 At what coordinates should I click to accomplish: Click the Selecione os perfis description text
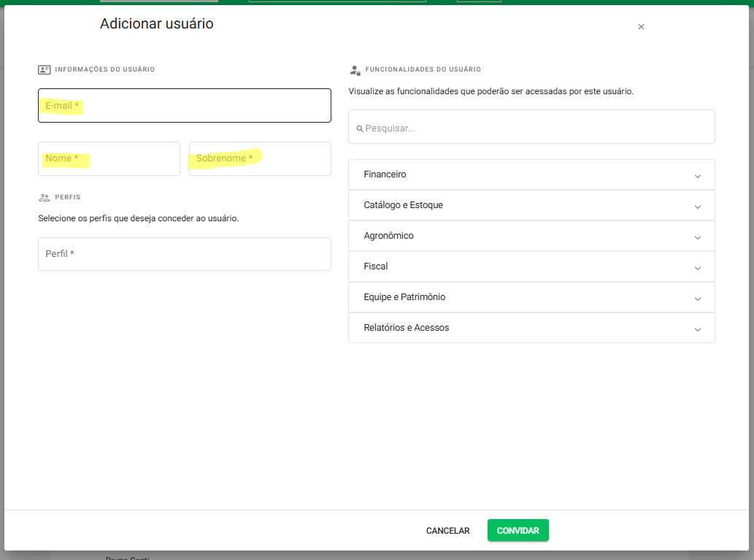[x=138, y=218]
